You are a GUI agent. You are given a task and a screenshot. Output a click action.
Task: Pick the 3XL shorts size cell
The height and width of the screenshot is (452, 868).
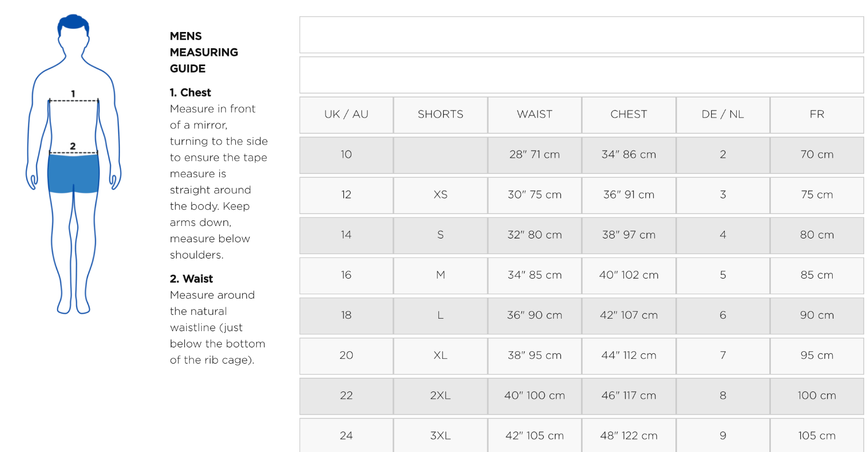pos(441,436)
